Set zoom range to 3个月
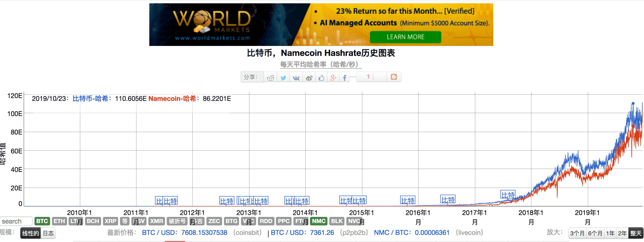Screen dimensions: 644x242 [x=577, y=233]
